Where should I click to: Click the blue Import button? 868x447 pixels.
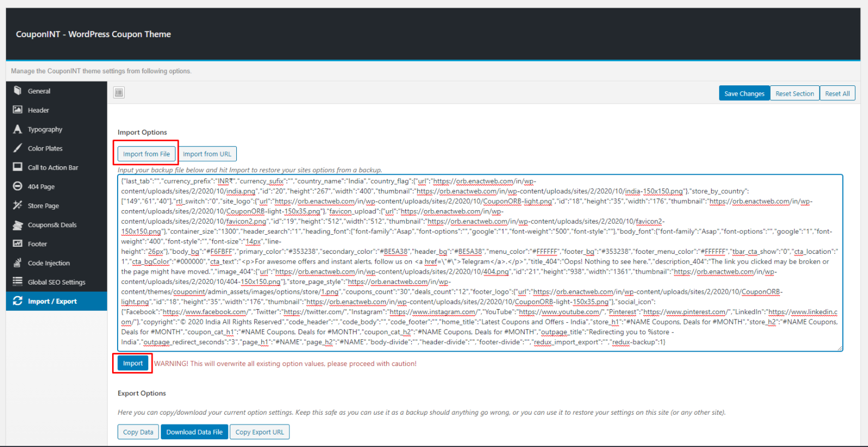(133, 363)
